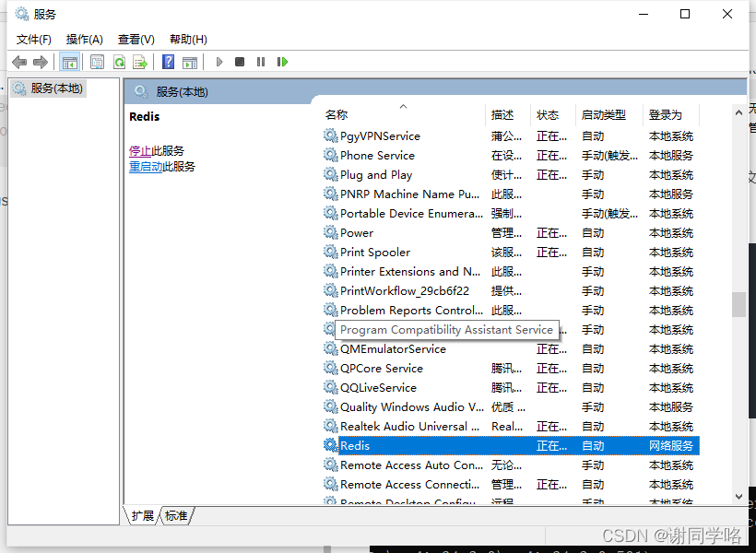The image size is (756, 553).
Task: Open Properties via the toolbar icon
Action: 97,62
